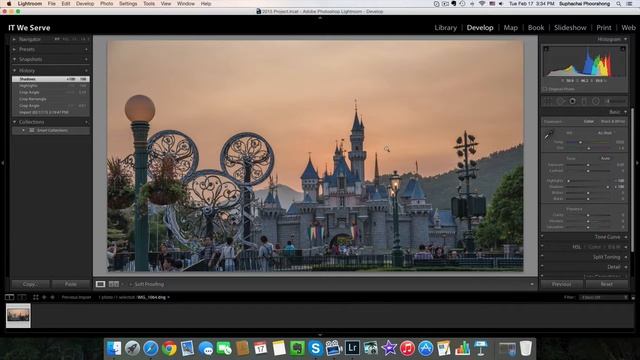Screen dimensions: 640x360
Task: Open the Photo menu
Action: pyautogui.click(x=107, y=4)
